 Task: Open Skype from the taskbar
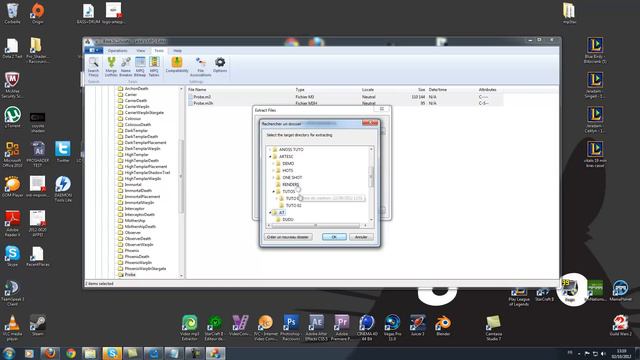111,353
